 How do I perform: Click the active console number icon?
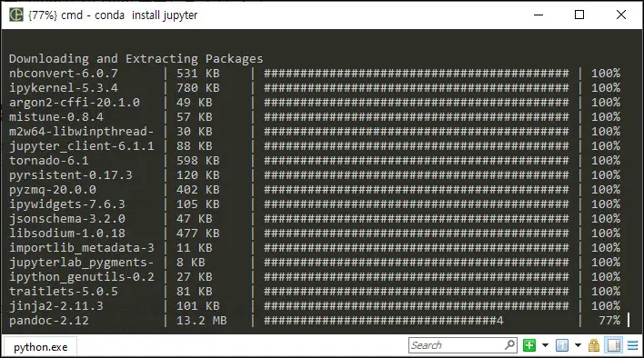[562, 345]
